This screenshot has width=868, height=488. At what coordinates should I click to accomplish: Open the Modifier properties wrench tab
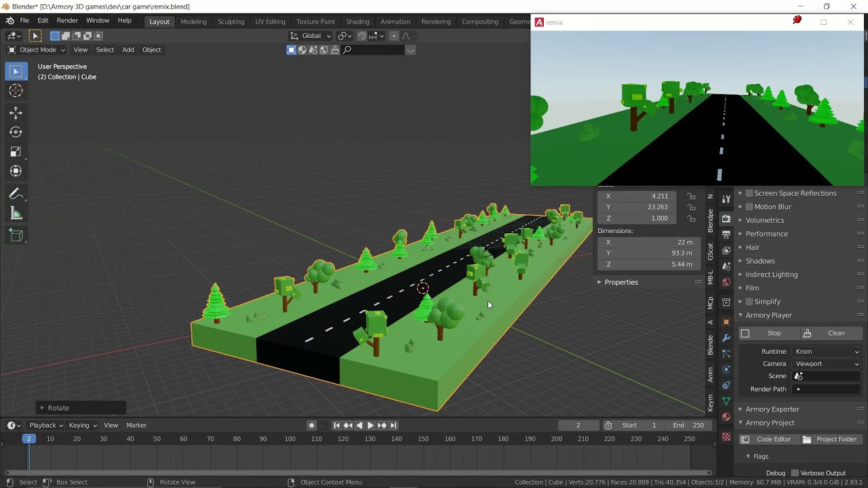[x=726, y=338]
